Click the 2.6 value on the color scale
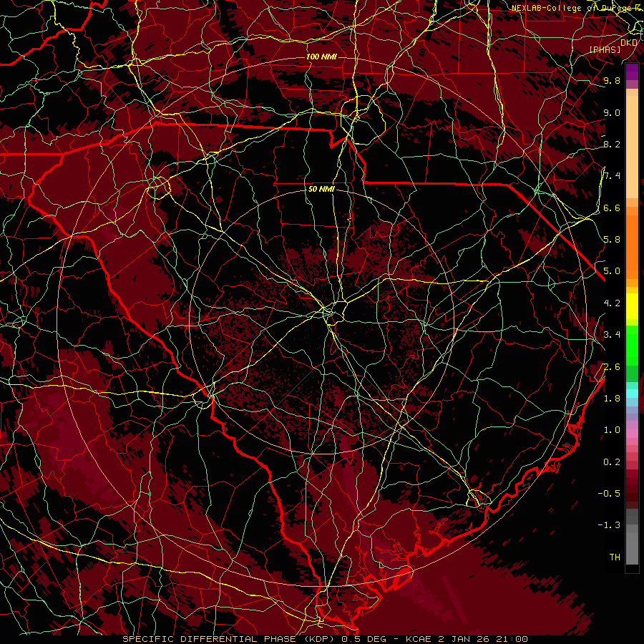 pos(612,367)
